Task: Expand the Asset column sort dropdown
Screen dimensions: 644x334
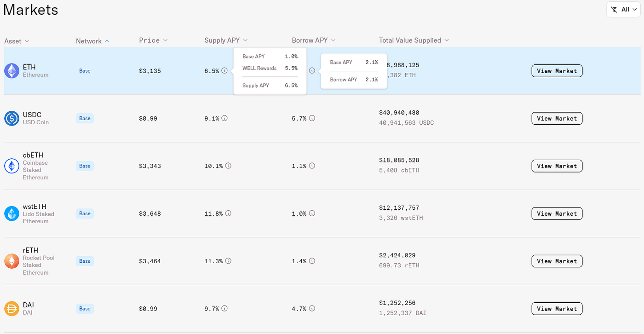Action: click(26, 40)
